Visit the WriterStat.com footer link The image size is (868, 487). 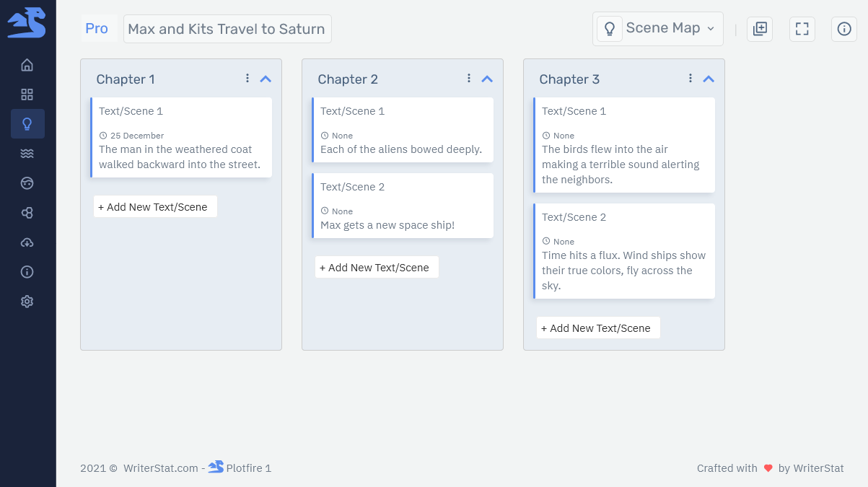coord(160,468)
